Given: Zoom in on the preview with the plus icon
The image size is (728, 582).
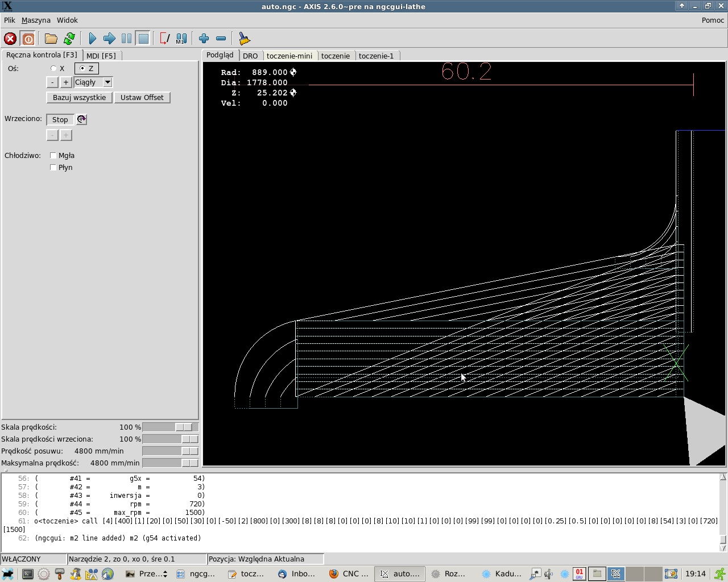Looking at the screenshot, I should (x=204, y=39).
